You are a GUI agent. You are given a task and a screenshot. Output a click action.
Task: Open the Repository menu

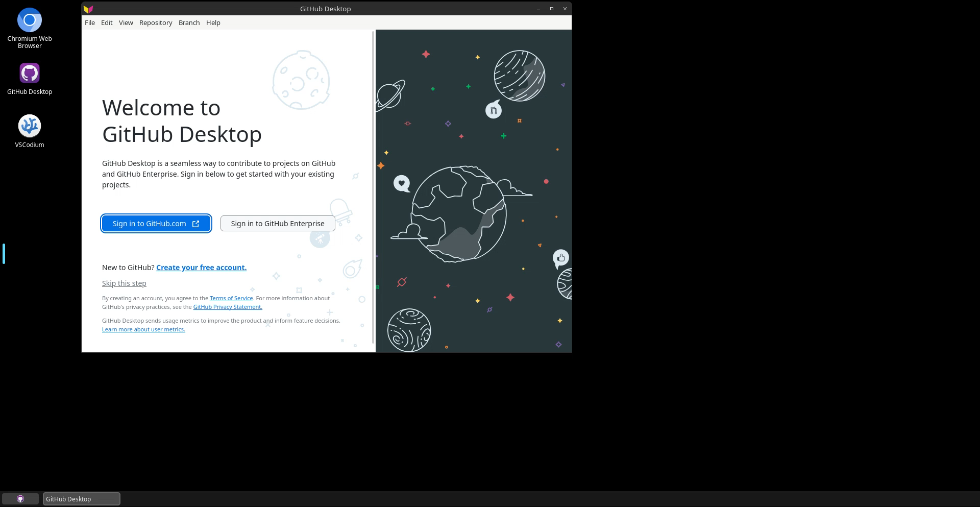[156, 22]
